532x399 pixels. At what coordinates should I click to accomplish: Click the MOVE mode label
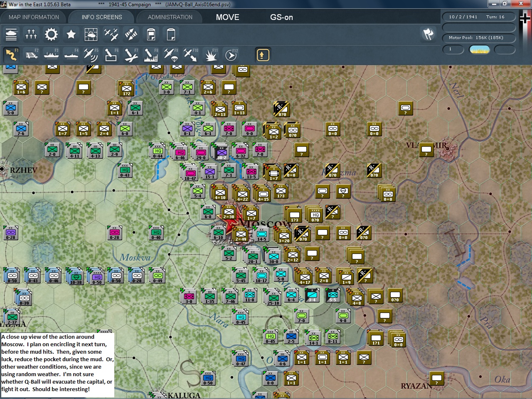[227, 17]
